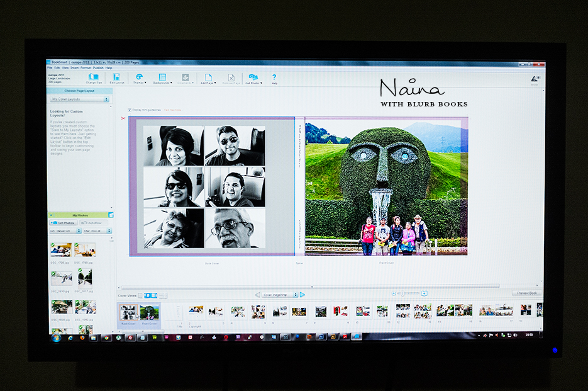Screen dimensions: 588x391
Task: Open the Format menu
Action: 86,67
